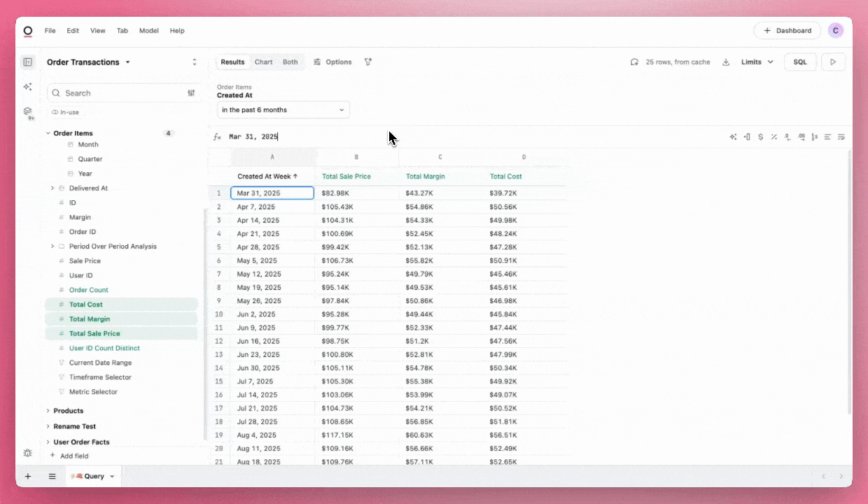The height and width of the screenshot is (504, 868).
Task: Toggle the Total Cost field selection
Action: pos(86,304)
